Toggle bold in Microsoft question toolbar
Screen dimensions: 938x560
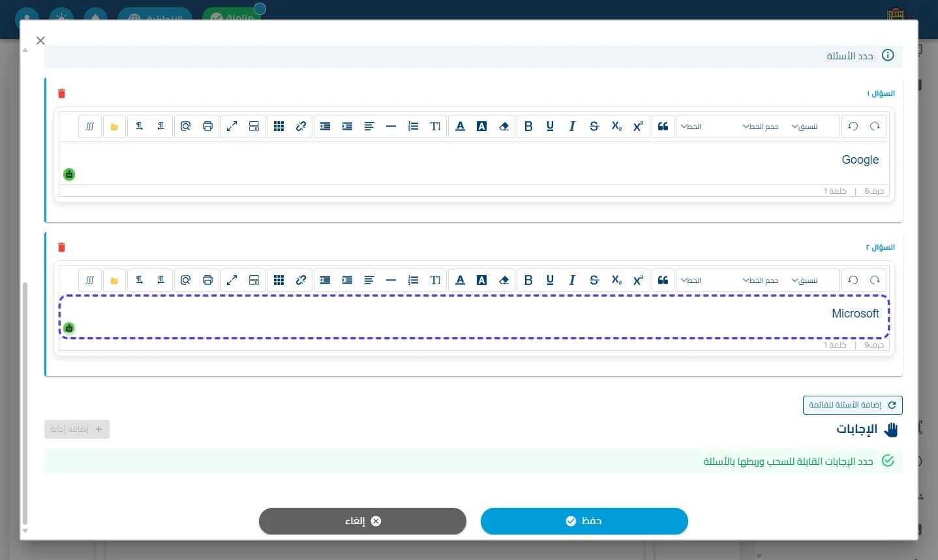click(529, 280)
